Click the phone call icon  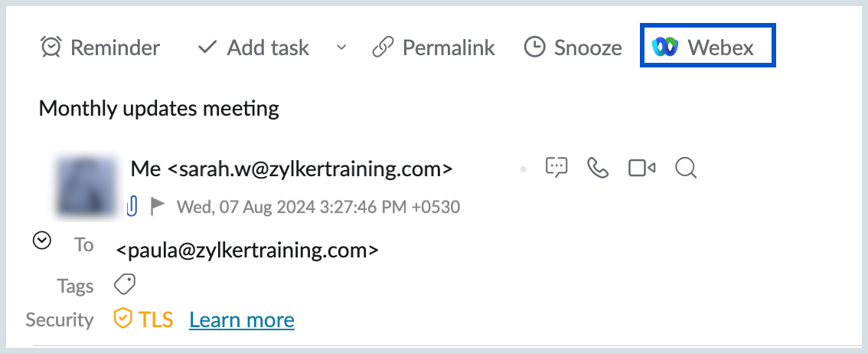coord(597,167)
